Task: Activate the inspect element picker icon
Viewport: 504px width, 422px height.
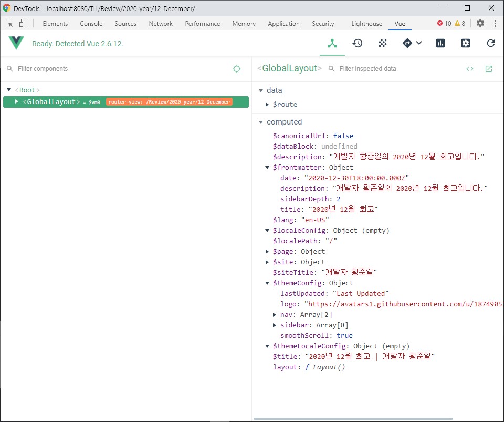Action: click(9, 24)
